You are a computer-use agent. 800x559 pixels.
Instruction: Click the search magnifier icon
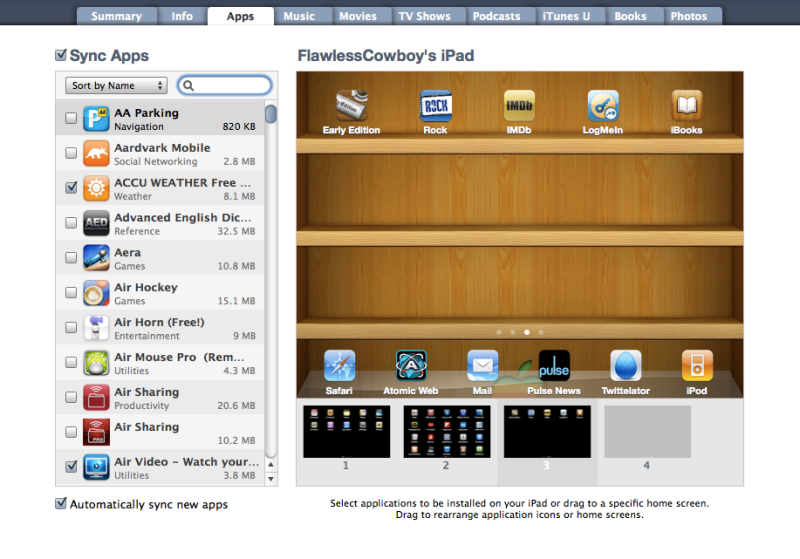tap(188, 86)
